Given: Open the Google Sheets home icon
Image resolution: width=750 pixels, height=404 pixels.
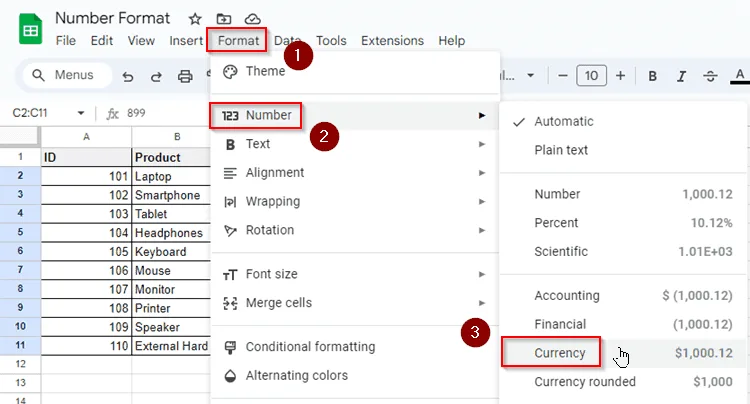Looking at the screenshot, I should (x=30, y=30).
